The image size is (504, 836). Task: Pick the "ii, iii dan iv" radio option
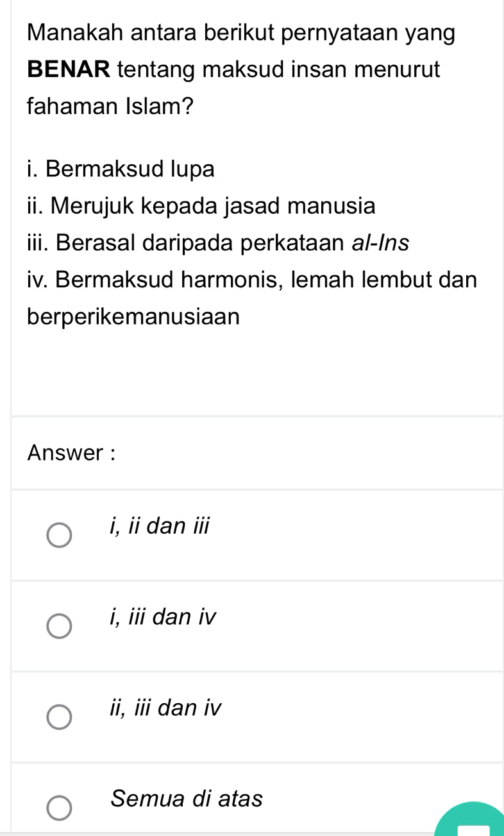pos(60,718)
